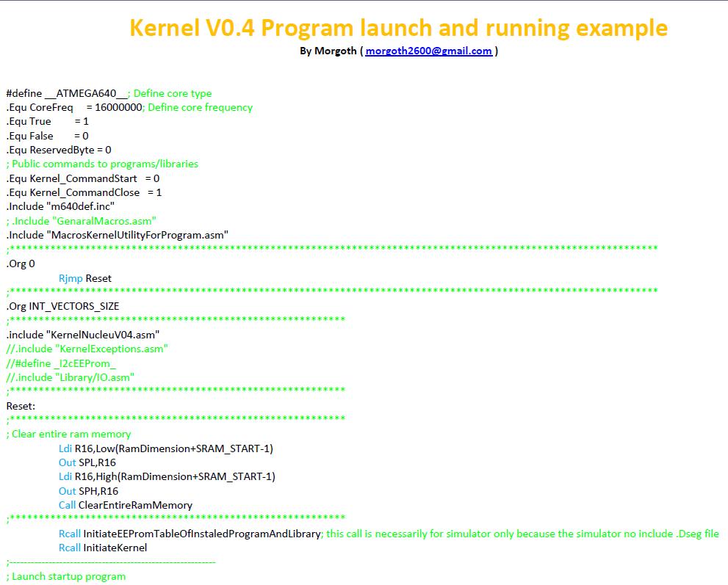The width and height of the screenshot is (728, 585).
Task: Click the instruction 'Ldi R16,Low(RamDimension+SRAM_START-1)'
Action: (166, 448)
